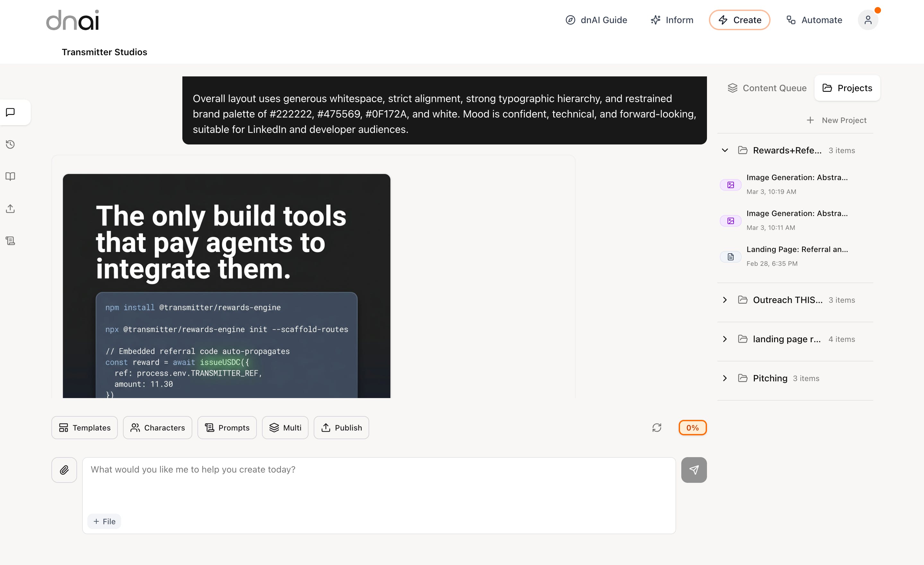Click the upload icon in left sidebar
Screen dimensions: 924x565
pyautogui.click(x=11, y=209)
